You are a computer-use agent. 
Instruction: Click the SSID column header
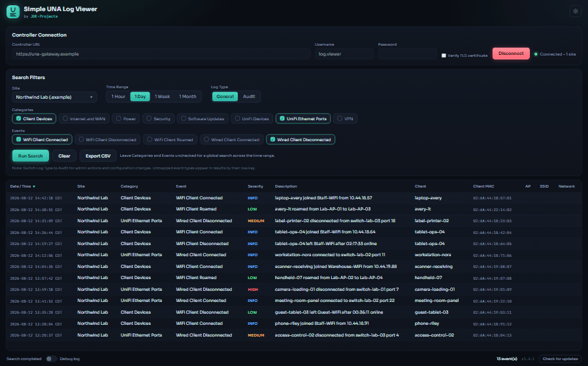[544, 186]
